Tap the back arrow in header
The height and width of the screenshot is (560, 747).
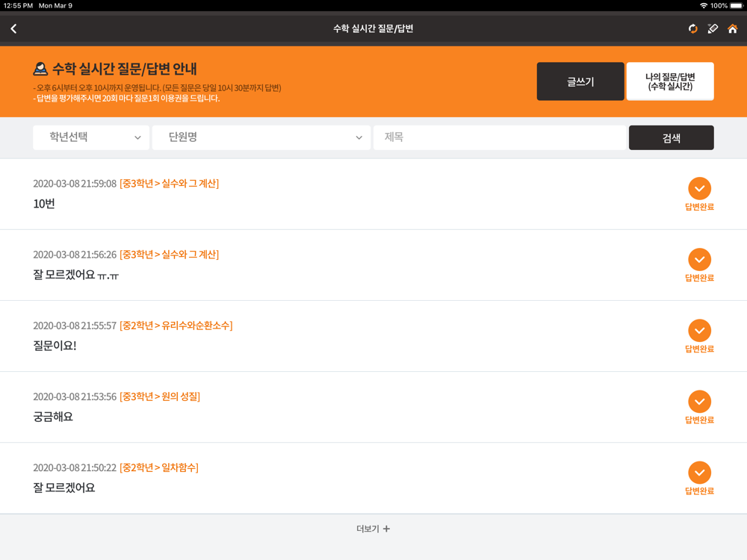pos(13,28)
